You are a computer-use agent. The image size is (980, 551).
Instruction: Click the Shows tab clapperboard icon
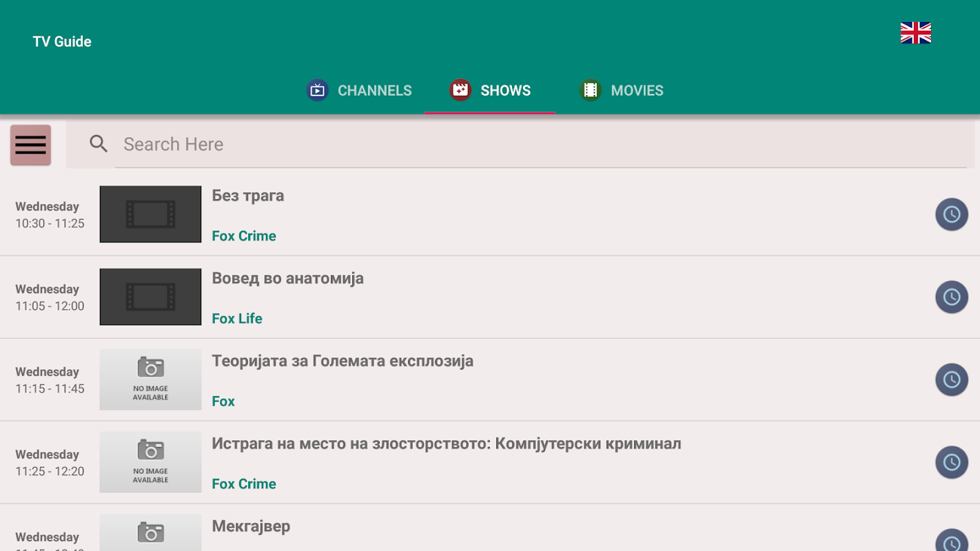(460, 90)
